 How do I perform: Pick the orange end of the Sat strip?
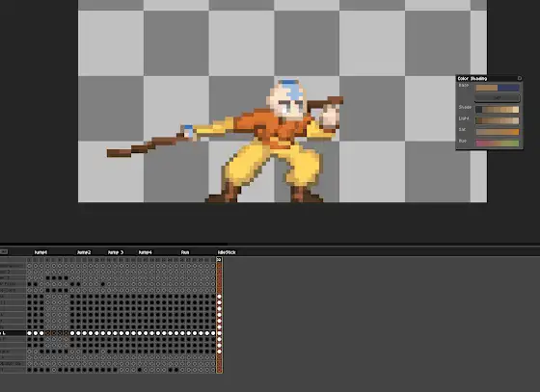click(516, 132)
